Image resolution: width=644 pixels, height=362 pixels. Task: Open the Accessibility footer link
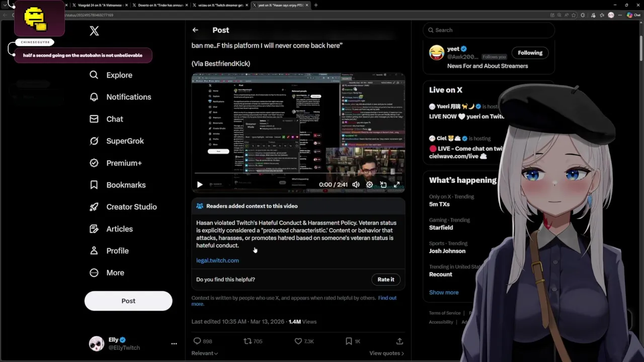click(441, 322)
